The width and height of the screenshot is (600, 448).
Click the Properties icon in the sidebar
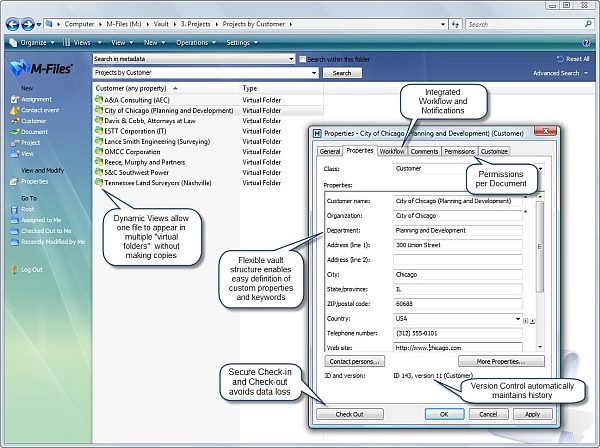[15, 182]
